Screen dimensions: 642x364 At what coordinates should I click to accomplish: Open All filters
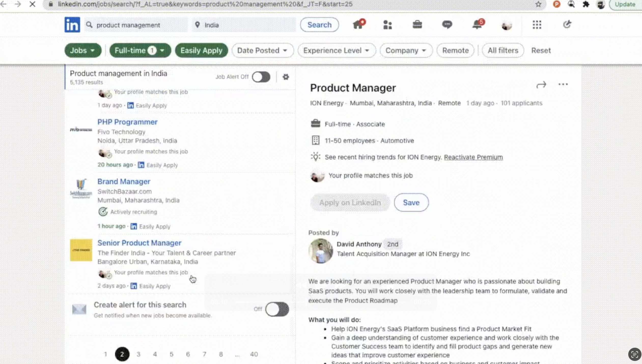(x=503, y=50)
